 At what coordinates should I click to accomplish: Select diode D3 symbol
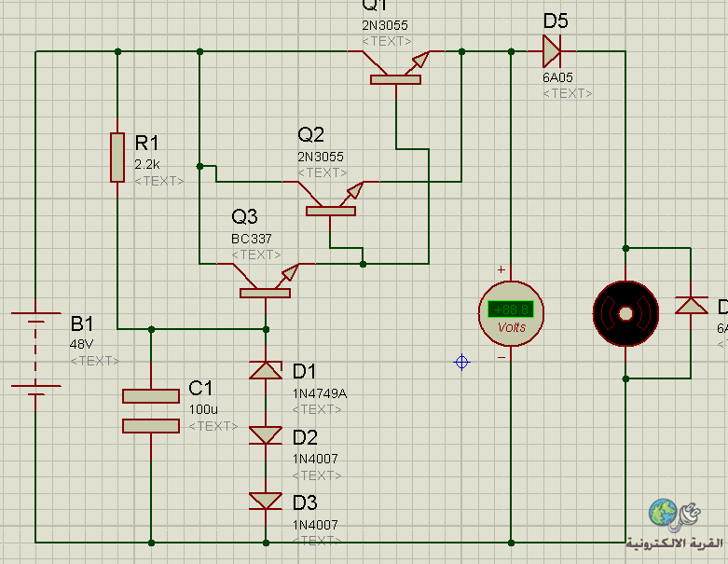266,502
